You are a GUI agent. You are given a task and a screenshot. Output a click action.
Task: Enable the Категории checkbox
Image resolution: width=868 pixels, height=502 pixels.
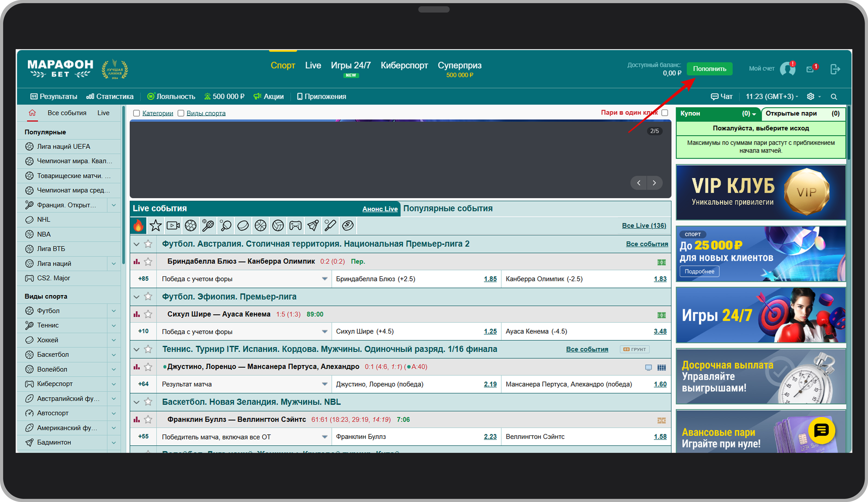[136, 113]
